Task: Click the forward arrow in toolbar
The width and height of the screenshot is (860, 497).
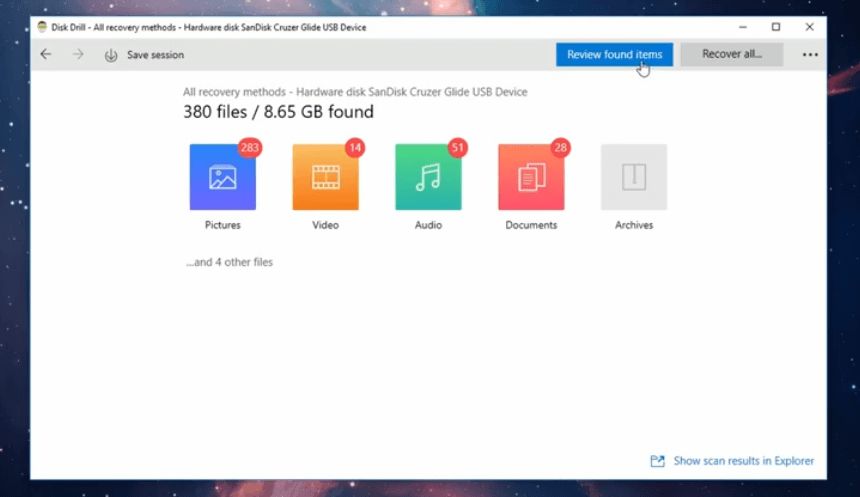Action: tap(78, 54)
